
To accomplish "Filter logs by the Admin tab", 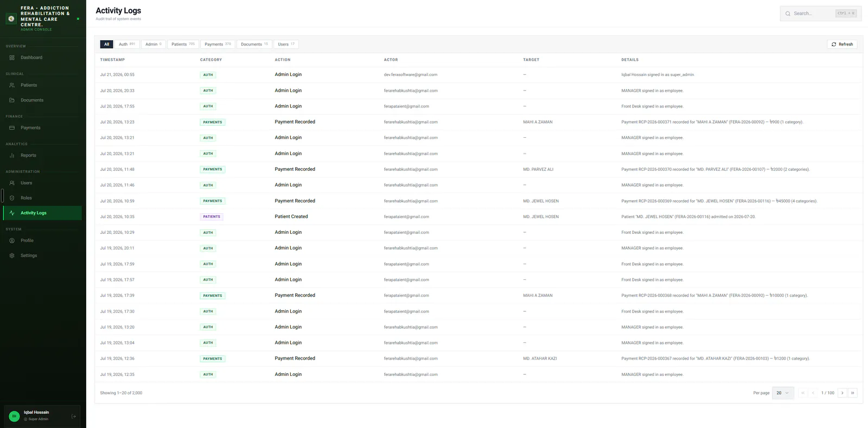I will [x=154, y=44].
